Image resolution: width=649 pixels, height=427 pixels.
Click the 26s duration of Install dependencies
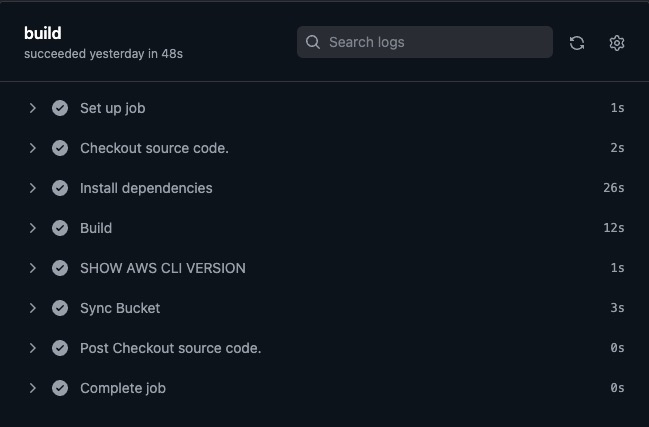[616, 188]
